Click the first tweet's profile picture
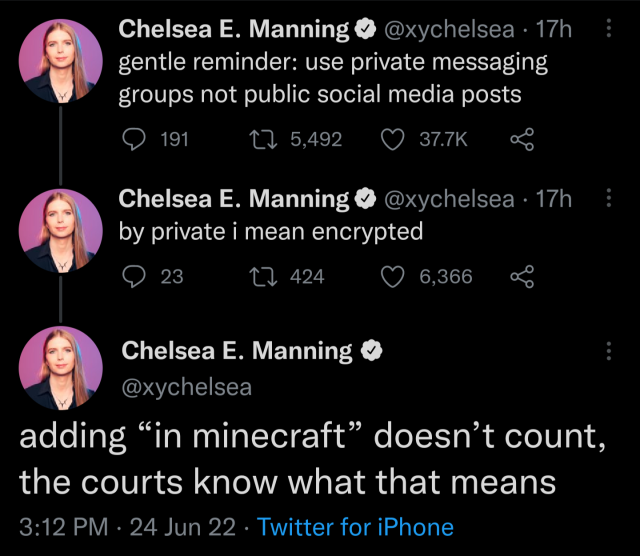 point(61,60)
